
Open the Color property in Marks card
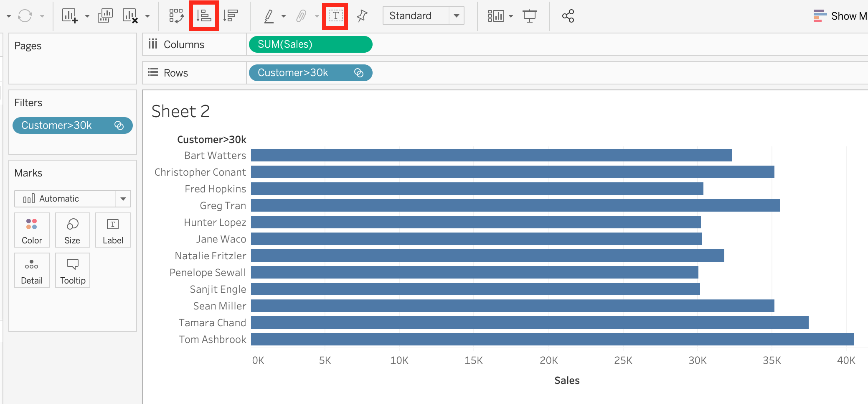32,230
